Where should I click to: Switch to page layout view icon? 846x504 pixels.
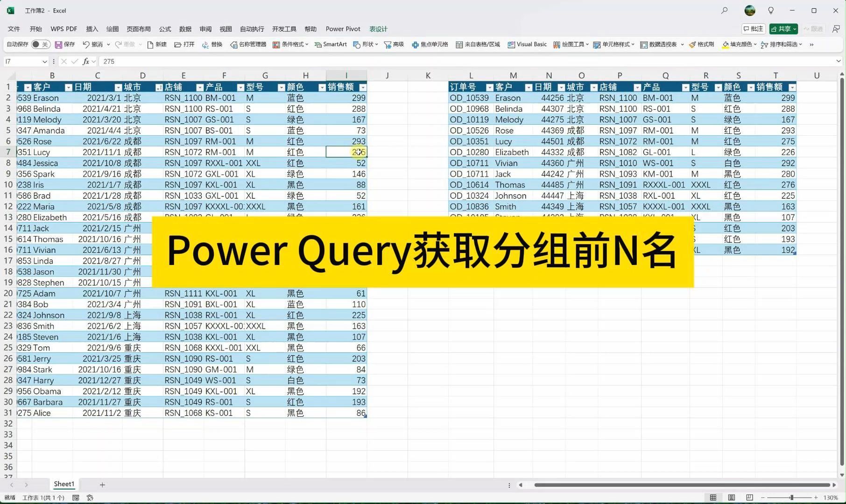pos(731,497)
